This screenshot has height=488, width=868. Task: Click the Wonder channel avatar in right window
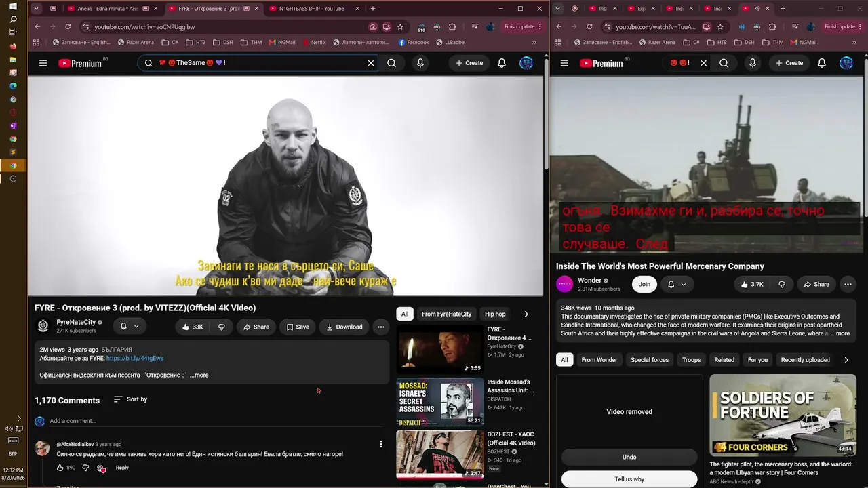(564, 284)
